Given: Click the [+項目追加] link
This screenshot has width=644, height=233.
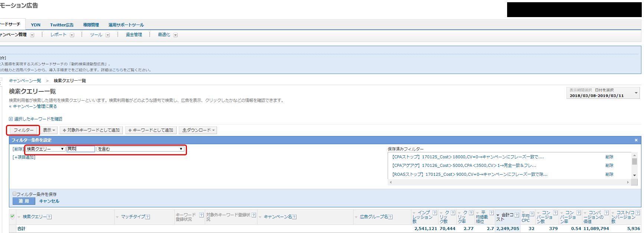Looking at the screenshot, I should (24, 157).
